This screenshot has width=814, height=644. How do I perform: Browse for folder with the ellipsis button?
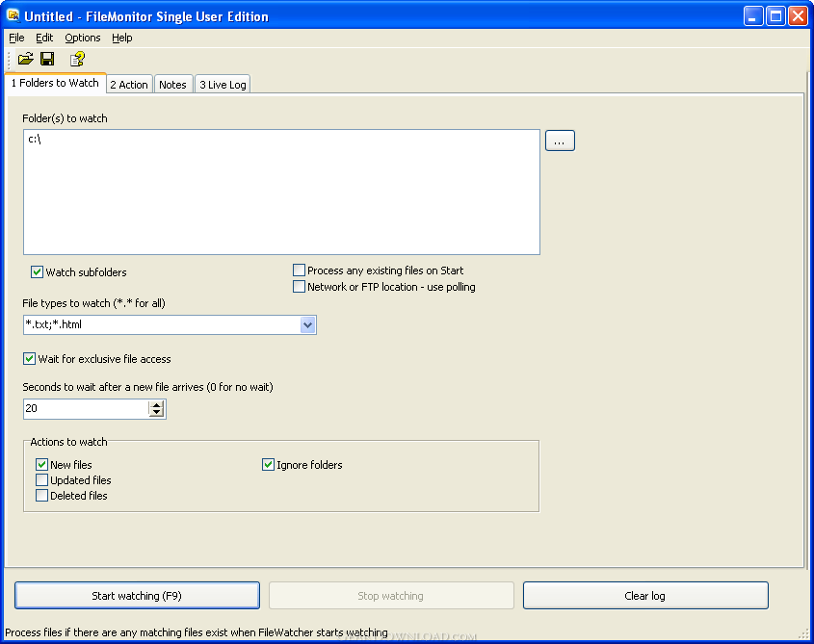[x=560, y=141]
